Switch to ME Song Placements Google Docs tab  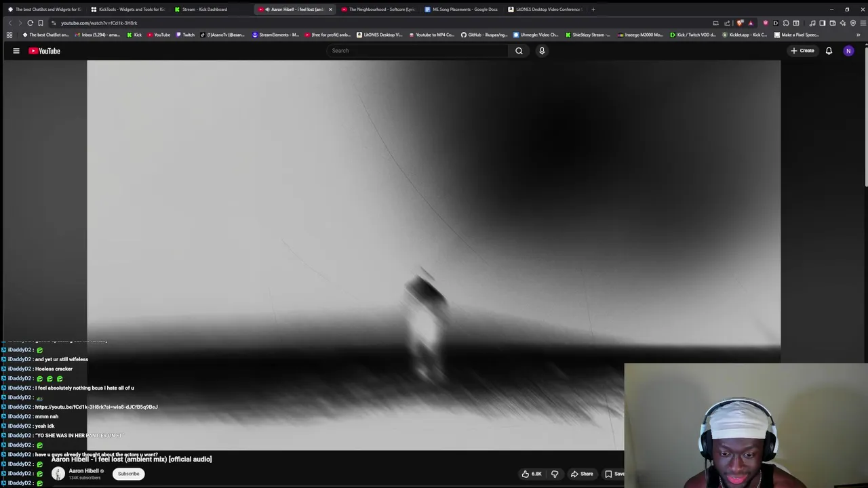(x=461, y=9)
